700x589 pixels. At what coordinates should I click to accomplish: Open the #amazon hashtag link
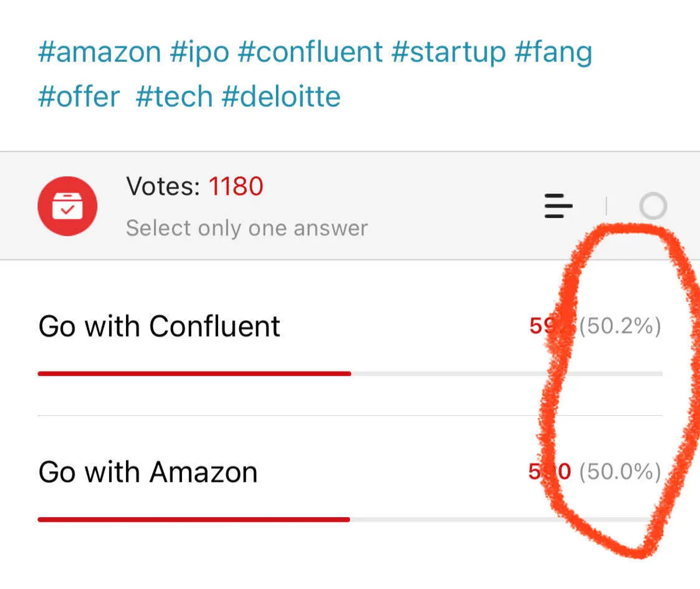tap(99, 52)
